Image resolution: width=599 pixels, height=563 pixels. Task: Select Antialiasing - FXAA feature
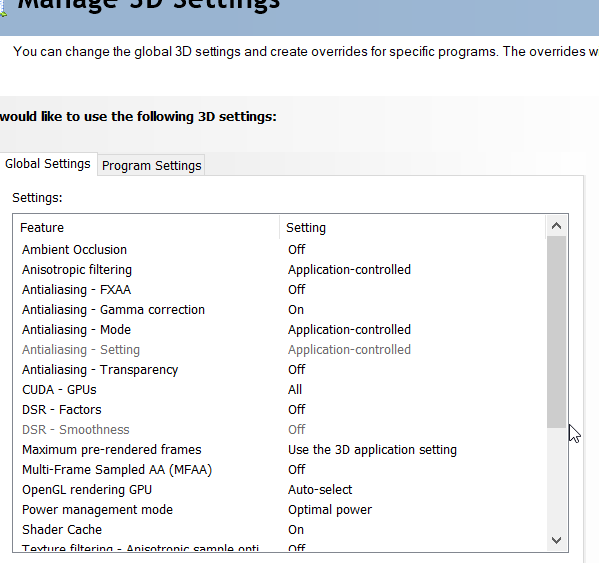coord(76,290)
